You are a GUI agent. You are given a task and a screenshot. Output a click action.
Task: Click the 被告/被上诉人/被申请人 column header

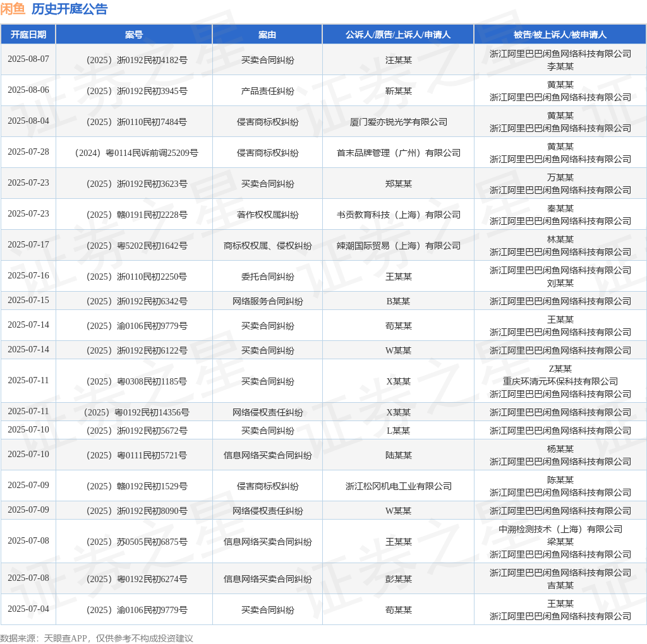[560, 35]
